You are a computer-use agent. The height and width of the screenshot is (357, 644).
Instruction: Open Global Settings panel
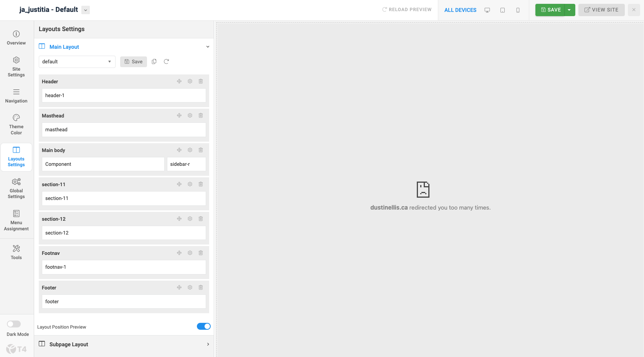(x=16, y=188)
